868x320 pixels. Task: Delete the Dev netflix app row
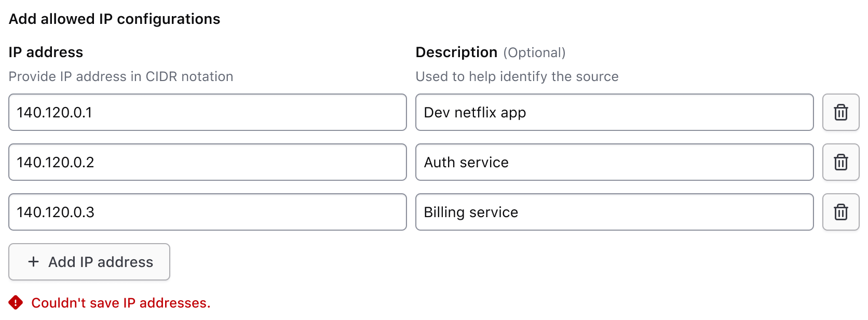[x=840, y=112]
